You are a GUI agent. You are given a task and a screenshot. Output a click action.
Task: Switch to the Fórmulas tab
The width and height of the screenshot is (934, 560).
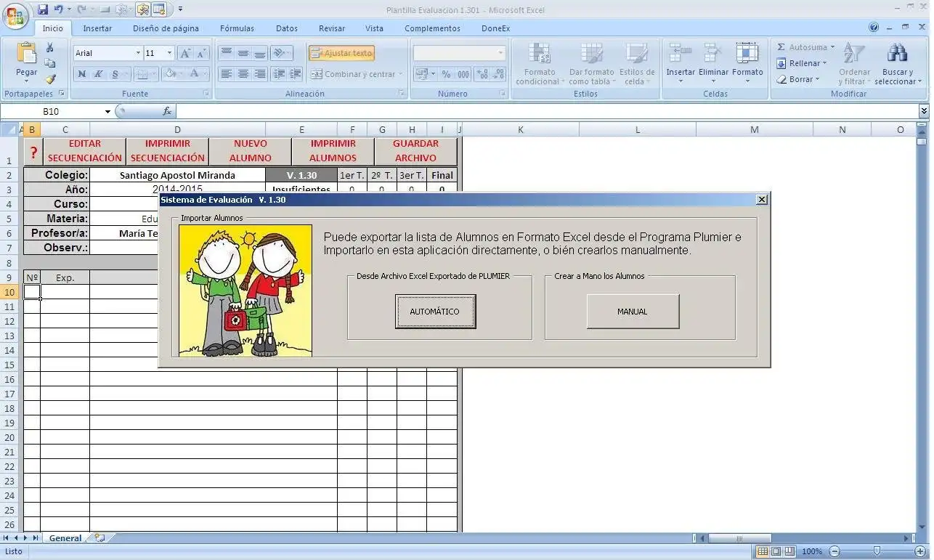click(237, 28)
